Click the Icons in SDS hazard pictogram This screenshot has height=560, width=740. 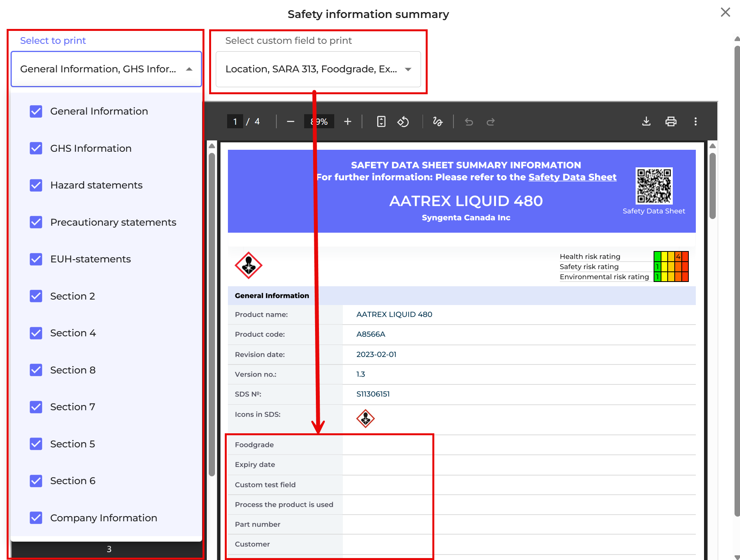point(366,419)
